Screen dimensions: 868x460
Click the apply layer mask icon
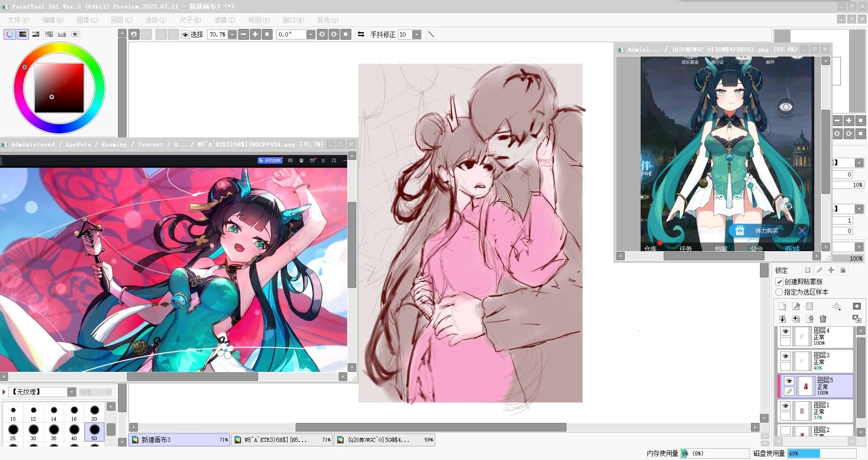857,319
